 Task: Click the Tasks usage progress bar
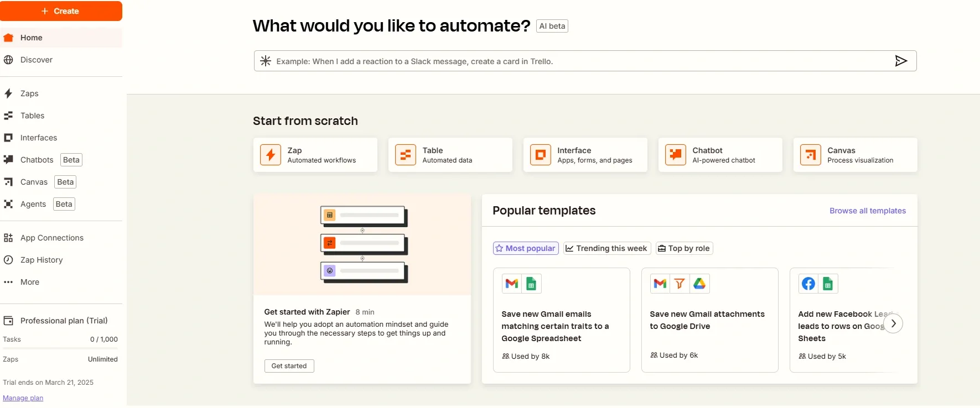[x=60, y=348]
